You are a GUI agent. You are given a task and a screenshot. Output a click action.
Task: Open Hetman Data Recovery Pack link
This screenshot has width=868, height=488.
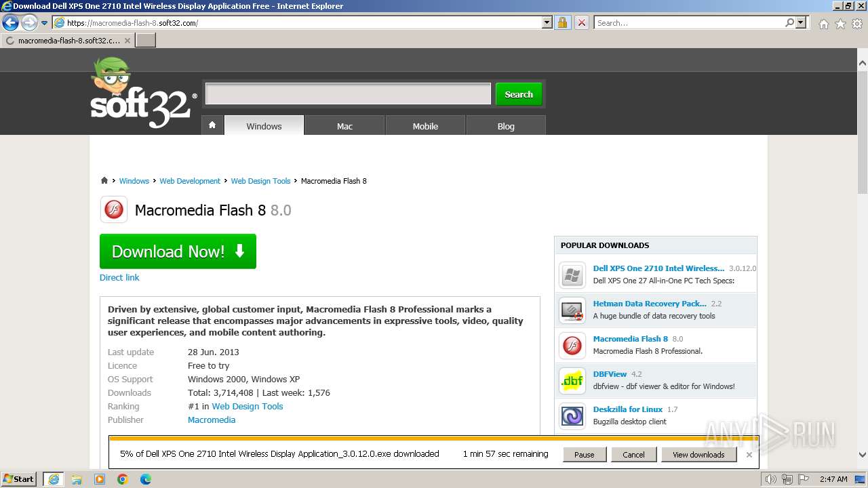click(x=650, y=304)
